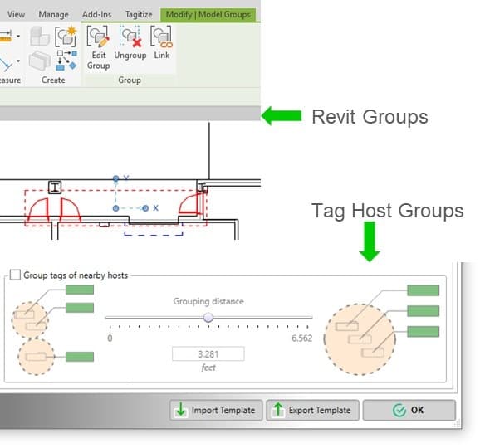
Task: Click the Create Group icon with sun
Action: pyautogui.click(x=66, y=36)
